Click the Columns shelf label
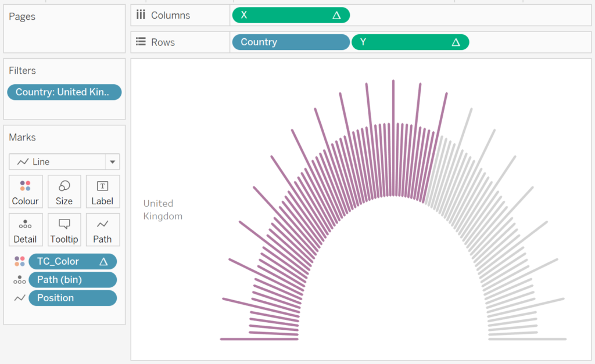Image resolution: width=595 pixels, height=364 pixels. 170,15
